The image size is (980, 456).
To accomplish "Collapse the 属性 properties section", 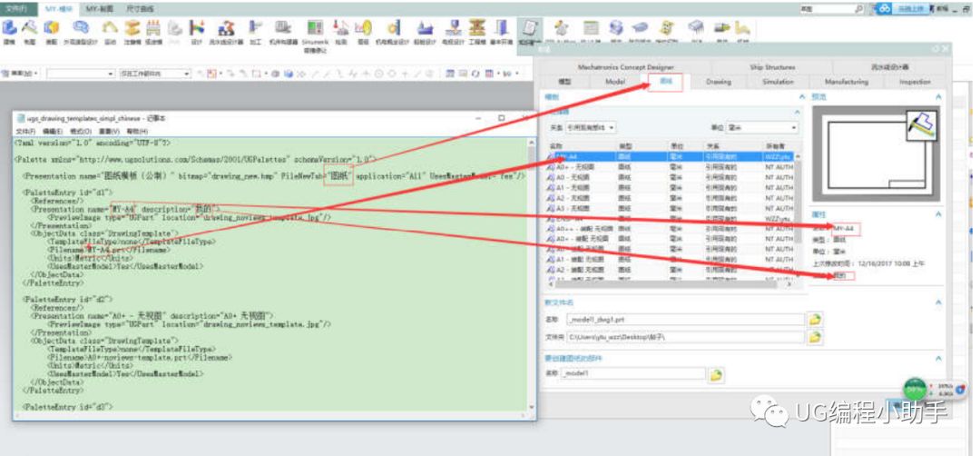I will [938, 214].
